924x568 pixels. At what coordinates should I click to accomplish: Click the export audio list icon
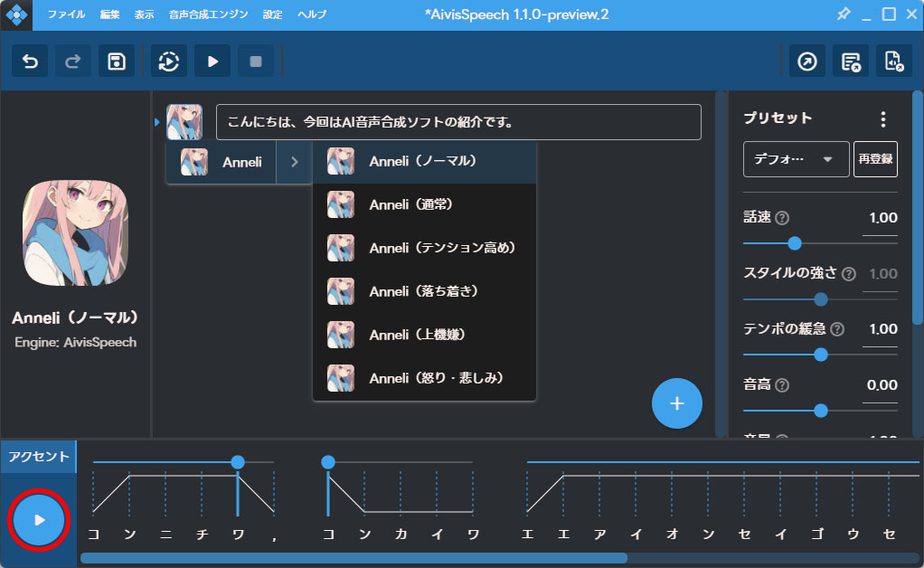(851, 62)
